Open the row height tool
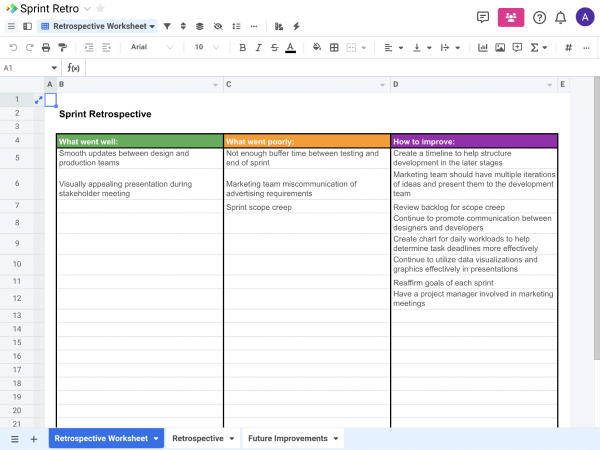600x450 pixels. (x=236, y=26)
